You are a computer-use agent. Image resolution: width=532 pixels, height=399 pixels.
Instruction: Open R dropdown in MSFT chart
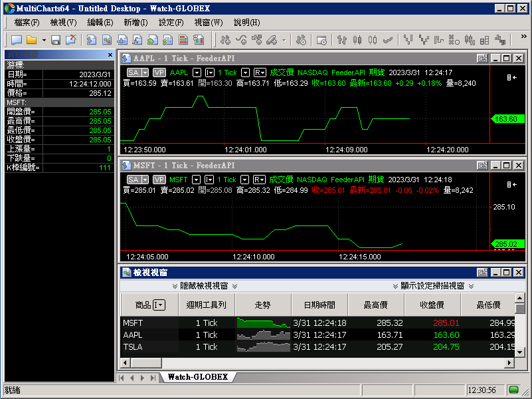259,180
